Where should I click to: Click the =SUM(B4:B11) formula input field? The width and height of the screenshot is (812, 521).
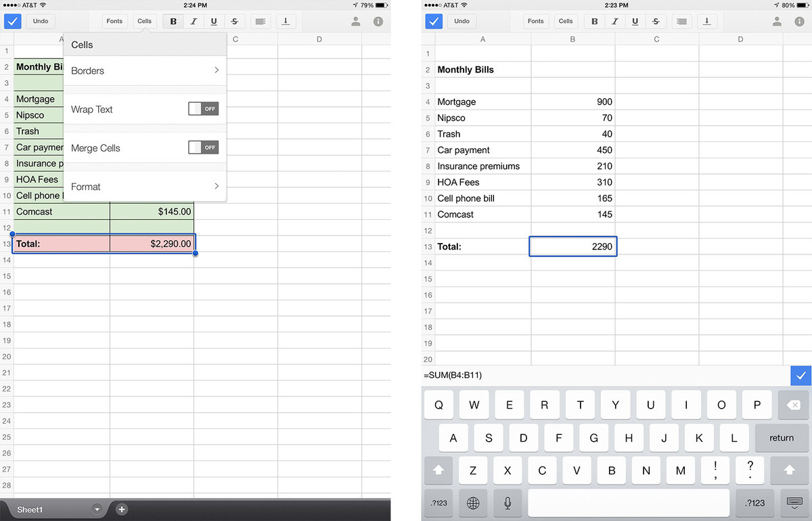(606, 375)
